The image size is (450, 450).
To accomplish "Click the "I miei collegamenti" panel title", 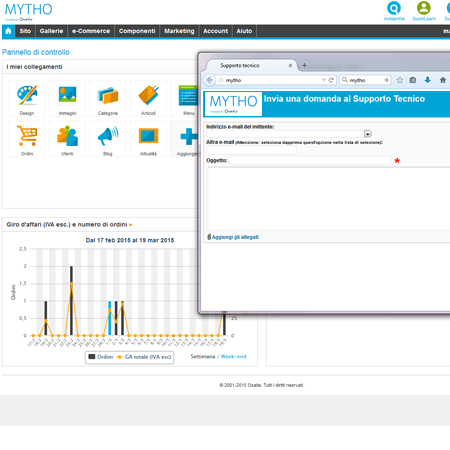I will pos(34,67).
